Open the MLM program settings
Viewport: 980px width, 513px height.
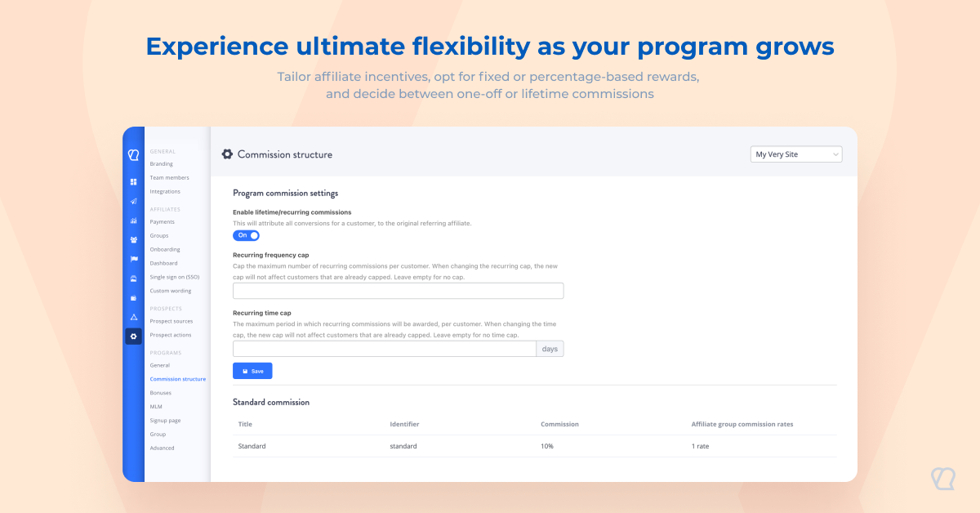coord(156,406)
